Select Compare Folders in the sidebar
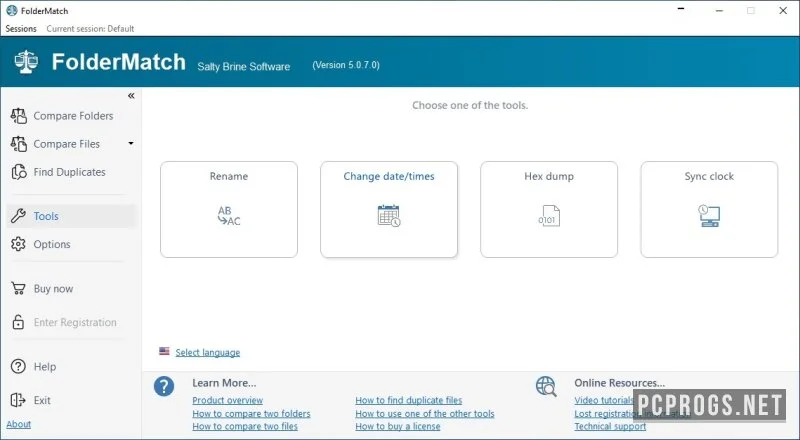The image size is (800, 440). click(73, 116)
